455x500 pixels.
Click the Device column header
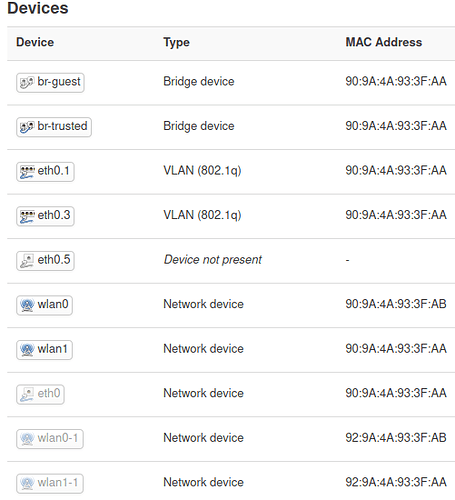click(35, 42)
